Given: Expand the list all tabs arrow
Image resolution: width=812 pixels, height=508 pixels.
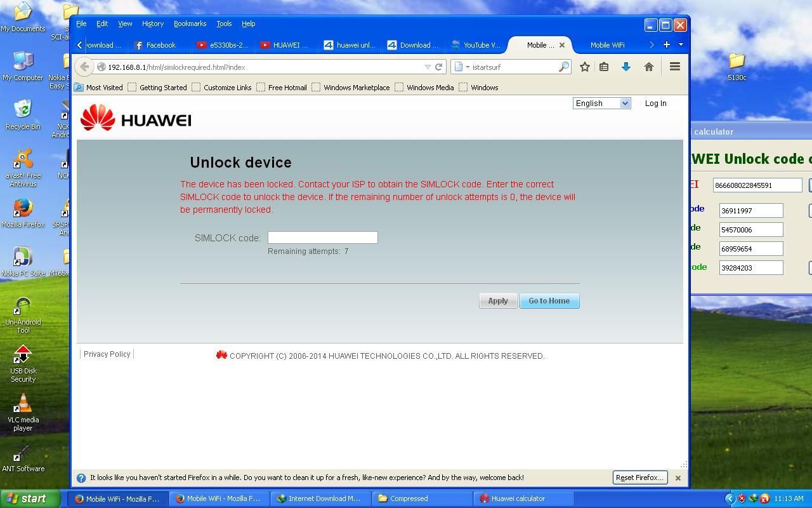Looking at the screenshot, I should (681, 44).
